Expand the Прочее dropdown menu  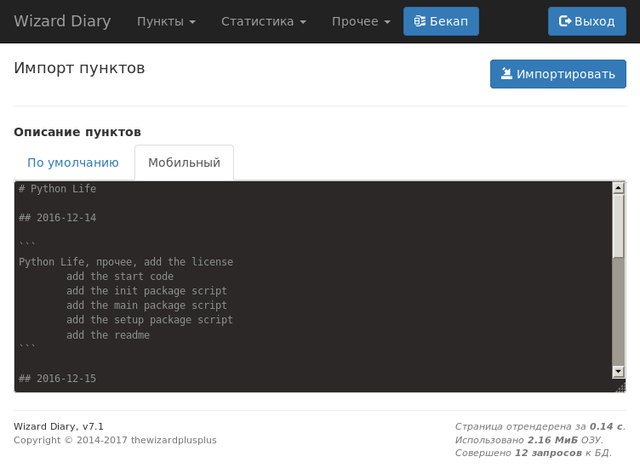[361, 21]
